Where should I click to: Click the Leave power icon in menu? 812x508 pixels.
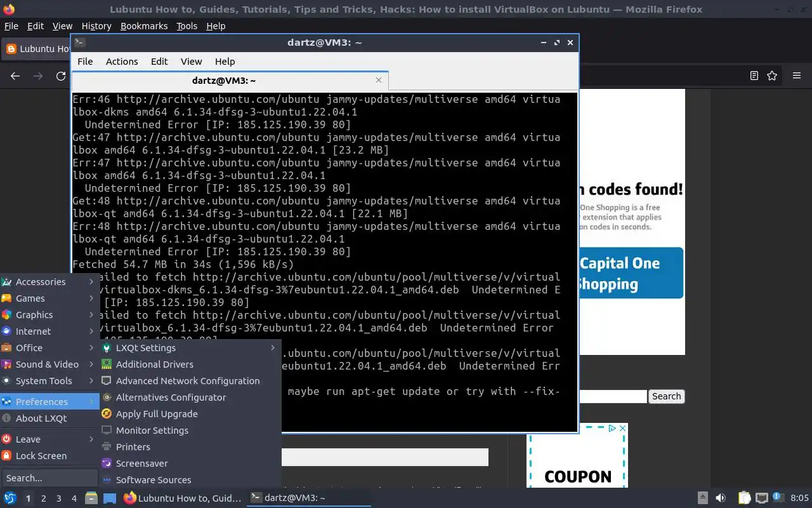[x=6, y=439]
